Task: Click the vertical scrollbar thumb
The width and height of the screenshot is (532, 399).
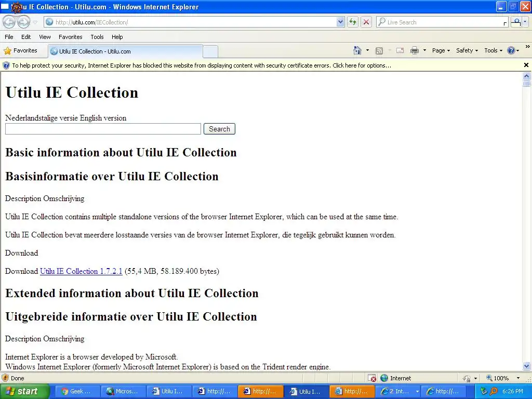Action: point(527,84)
